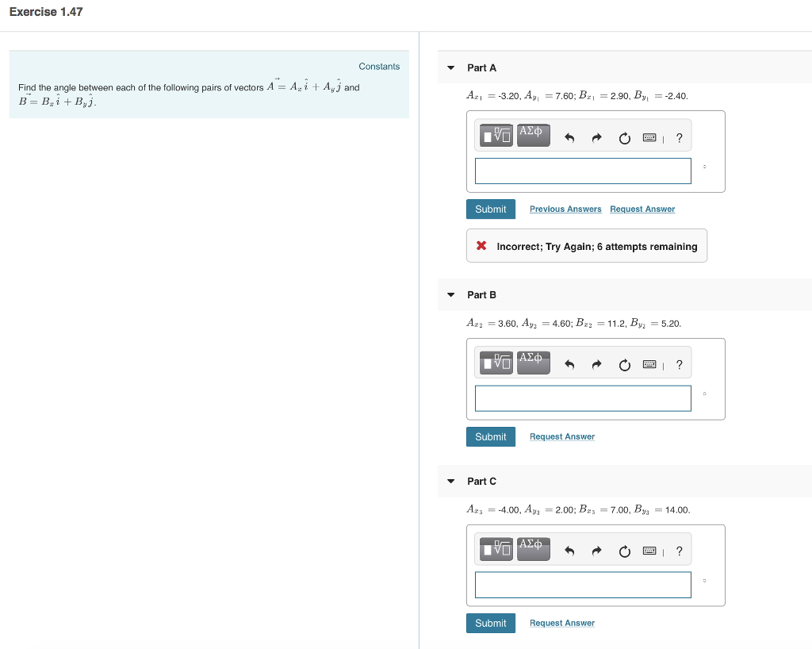Viewport: 812px width, 649px height.
Task: Open Previous Answers for Part A
Action: click(x=565, y=209)
